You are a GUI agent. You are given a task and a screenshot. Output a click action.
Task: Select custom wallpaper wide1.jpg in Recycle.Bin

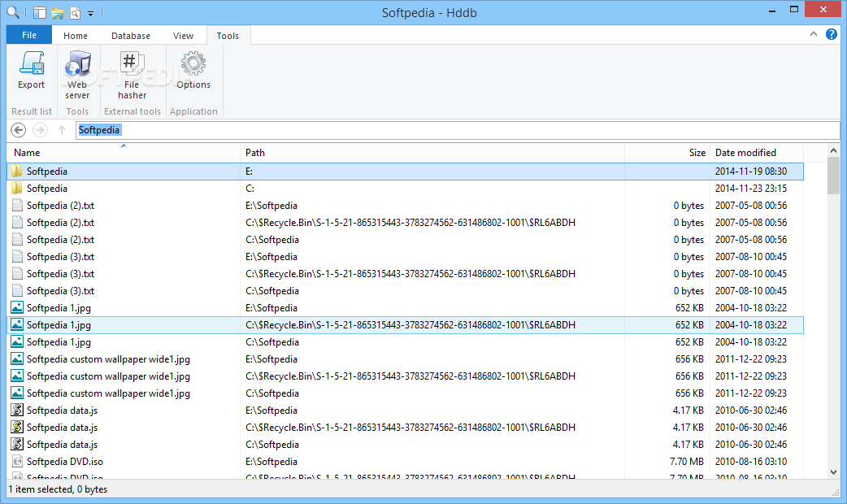pos(405,376)
